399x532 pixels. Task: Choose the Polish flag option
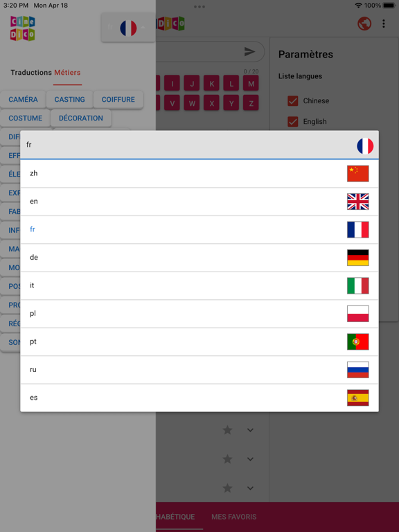point(357,314)
